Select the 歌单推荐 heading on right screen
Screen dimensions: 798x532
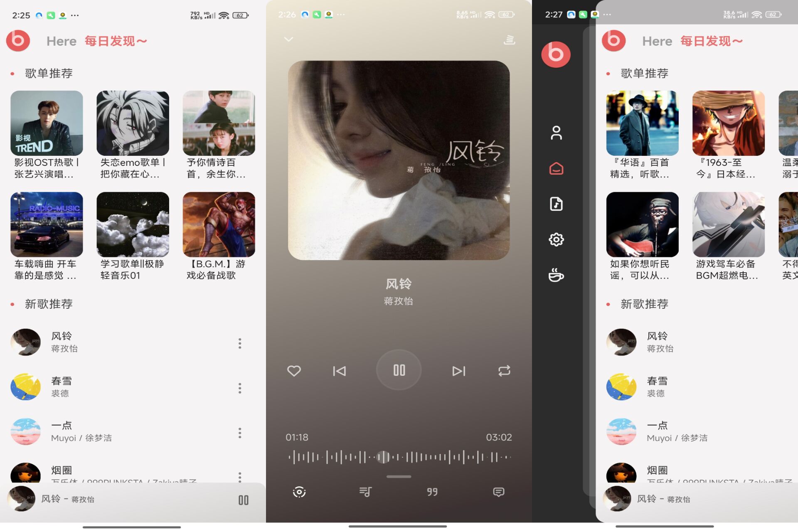click(x=644, y=73)
